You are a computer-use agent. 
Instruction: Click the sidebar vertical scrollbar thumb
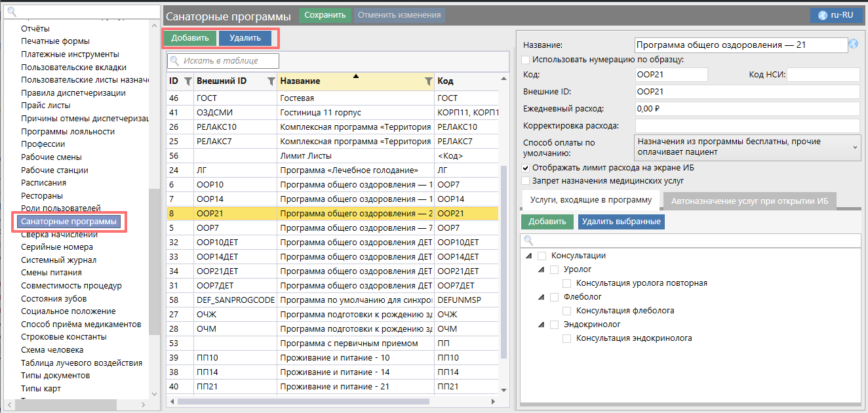point(154,262)
